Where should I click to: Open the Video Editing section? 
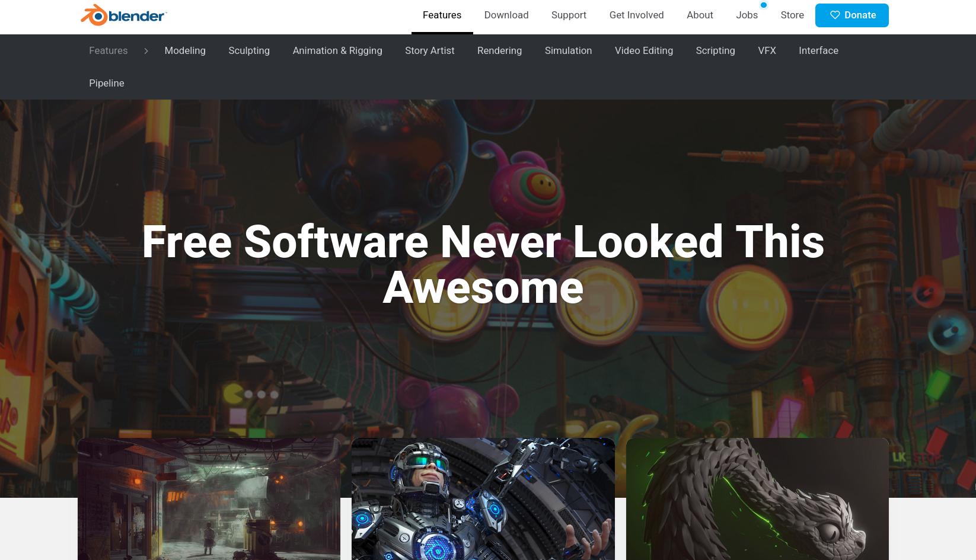point(644,51)
